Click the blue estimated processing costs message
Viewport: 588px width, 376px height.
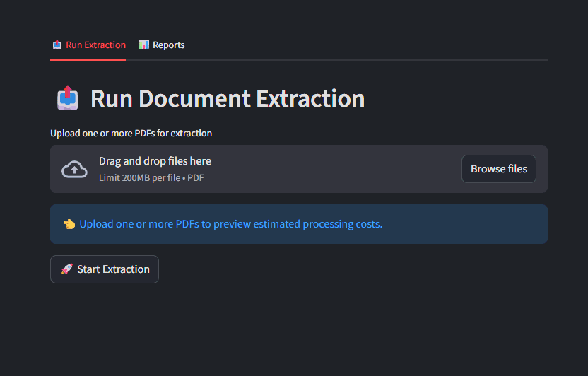[230, 224]
